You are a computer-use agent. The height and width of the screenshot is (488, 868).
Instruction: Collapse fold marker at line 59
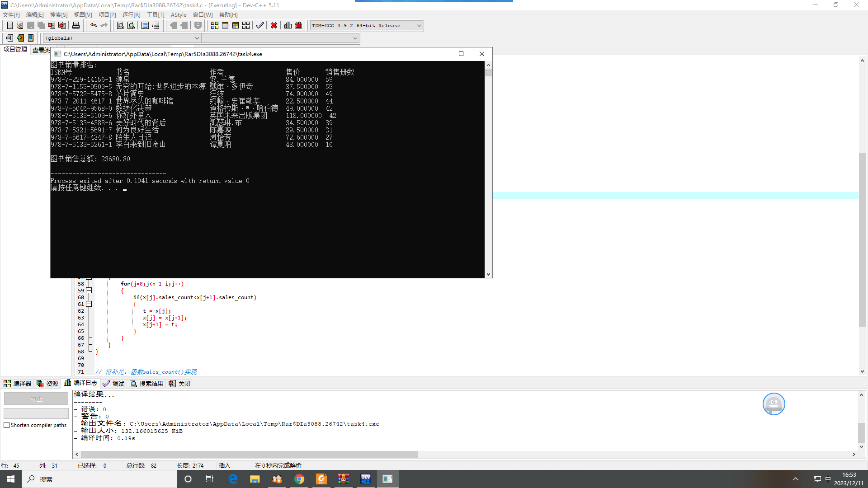tap(89, 291)
